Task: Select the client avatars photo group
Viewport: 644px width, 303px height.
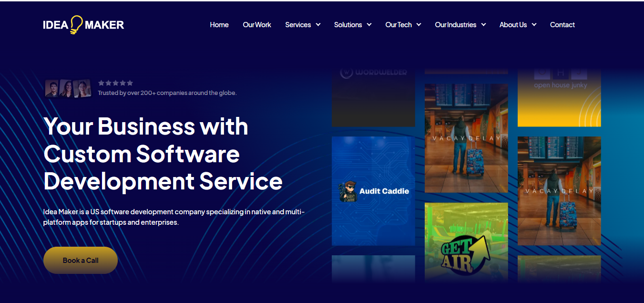Action: [68, 88]
